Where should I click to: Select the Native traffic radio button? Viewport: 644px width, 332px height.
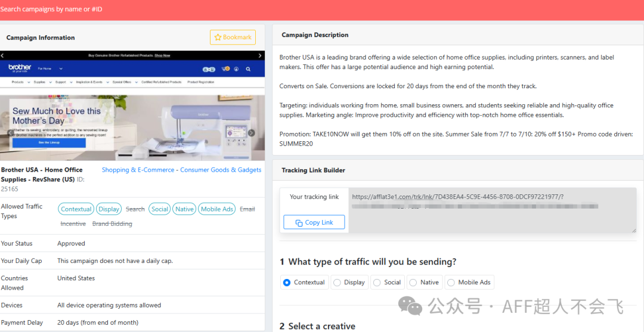point(413,283)
